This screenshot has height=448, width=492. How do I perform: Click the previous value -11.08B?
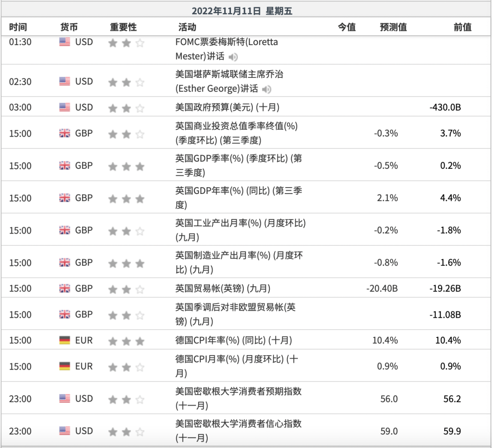point(445,314)
